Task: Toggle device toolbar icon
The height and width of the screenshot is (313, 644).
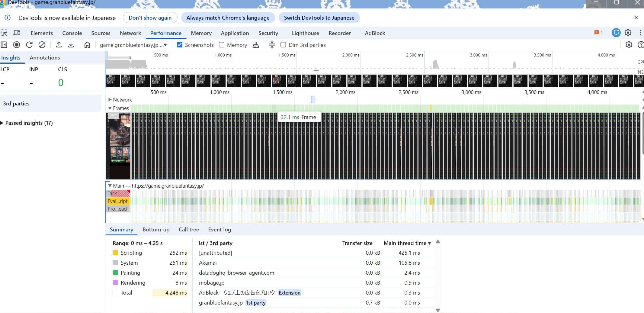Action: pos(17,33)
